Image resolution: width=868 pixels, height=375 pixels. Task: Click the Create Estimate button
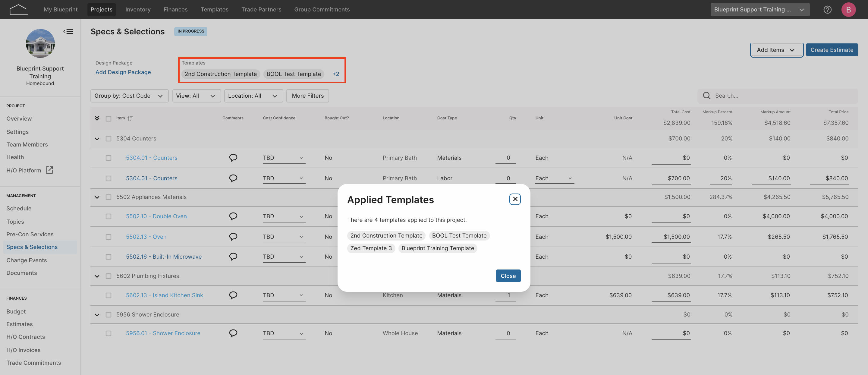[x=832, y=50]
